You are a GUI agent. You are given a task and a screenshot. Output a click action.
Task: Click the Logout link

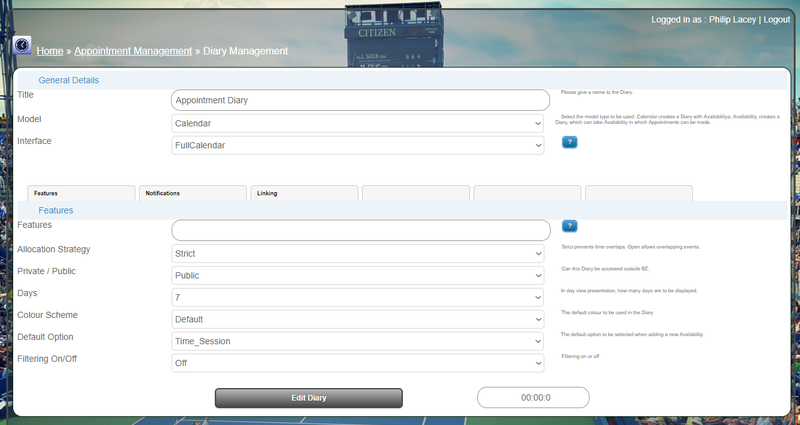tap(777, 19)
